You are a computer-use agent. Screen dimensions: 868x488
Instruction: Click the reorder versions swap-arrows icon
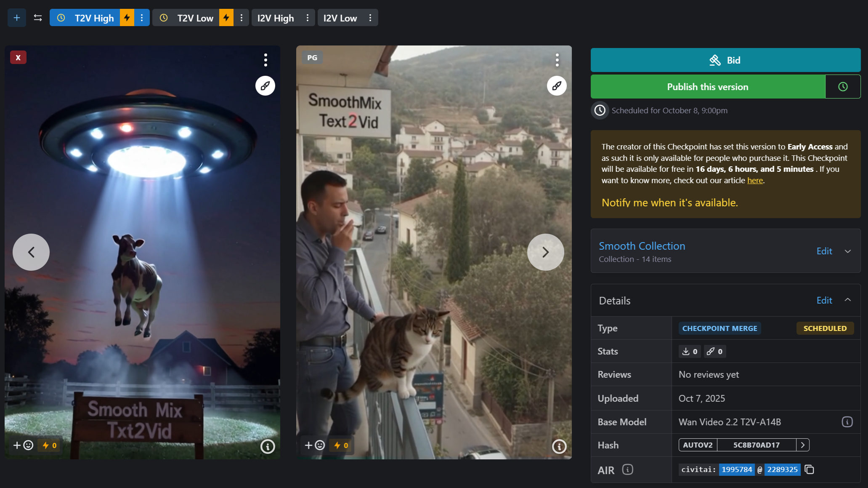click(x=38, y=18)
